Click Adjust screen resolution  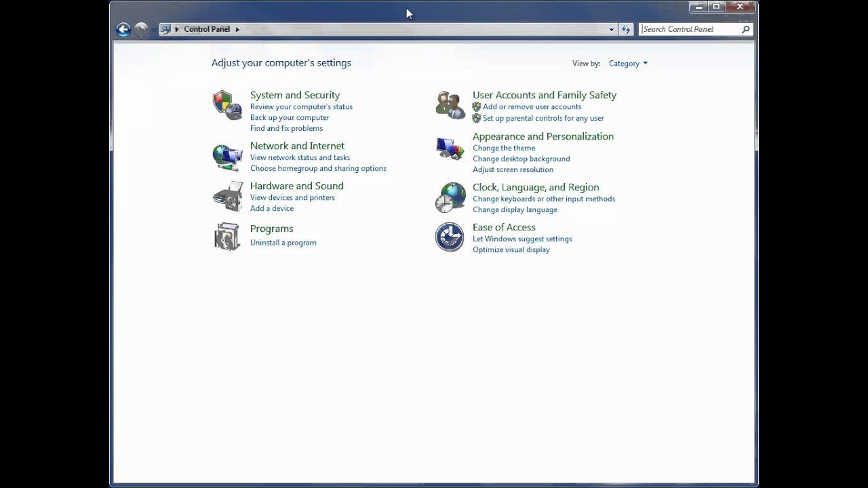[513, 170]
